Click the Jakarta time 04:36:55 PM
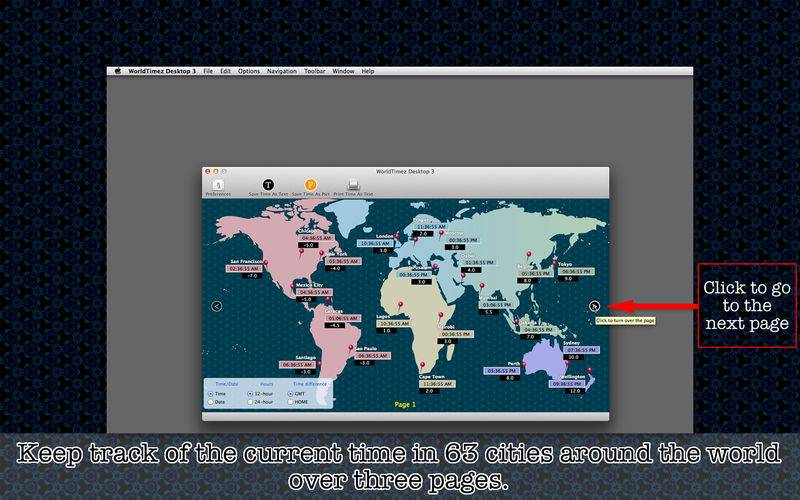800x500 pixels. click(x=538, y=330)
